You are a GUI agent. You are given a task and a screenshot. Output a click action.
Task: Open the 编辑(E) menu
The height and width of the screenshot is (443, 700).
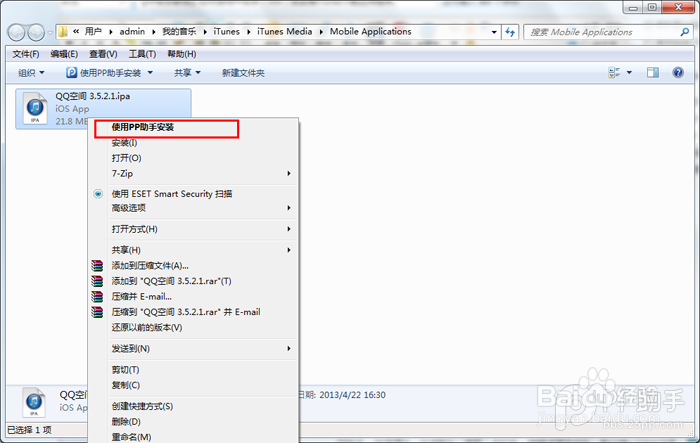[64, 54]
